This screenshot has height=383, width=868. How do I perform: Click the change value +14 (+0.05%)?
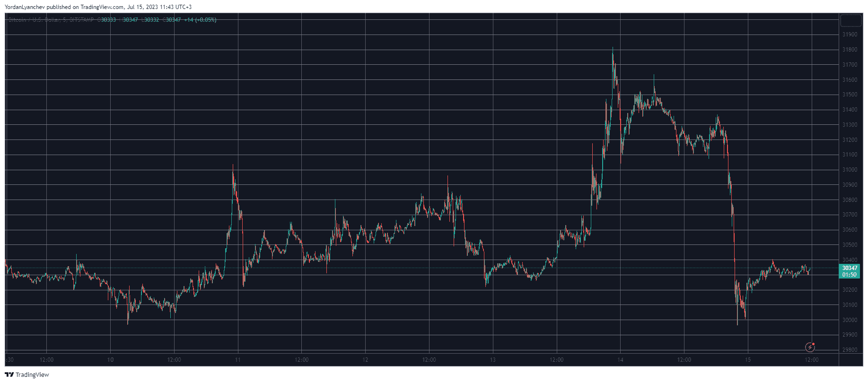[200, 20]
